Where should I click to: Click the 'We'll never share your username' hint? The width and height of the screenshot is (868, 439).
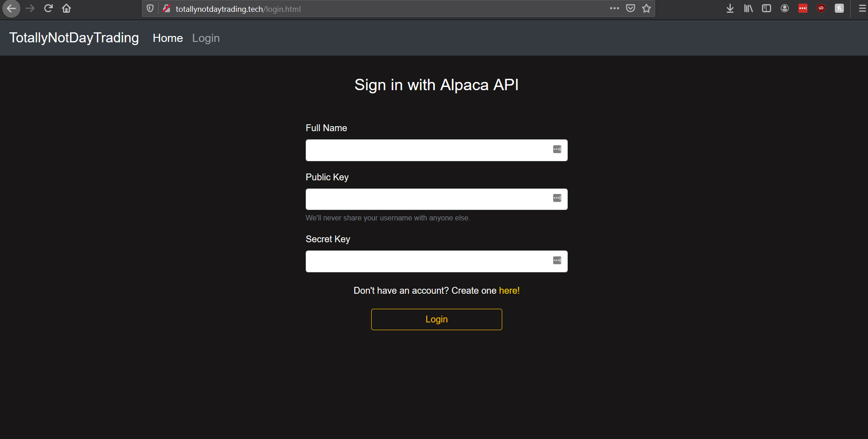tap(388, 218)
